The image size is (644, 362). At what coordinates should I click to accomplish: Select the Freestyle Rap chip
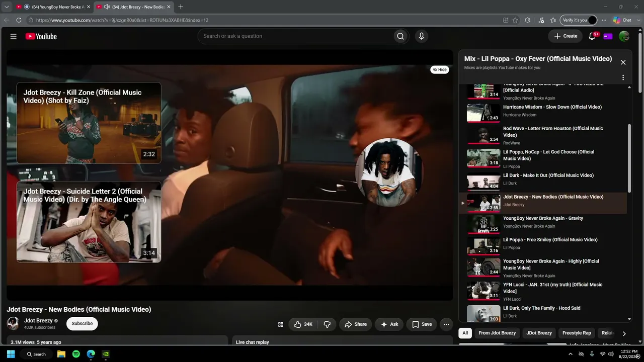click(577, 333)
